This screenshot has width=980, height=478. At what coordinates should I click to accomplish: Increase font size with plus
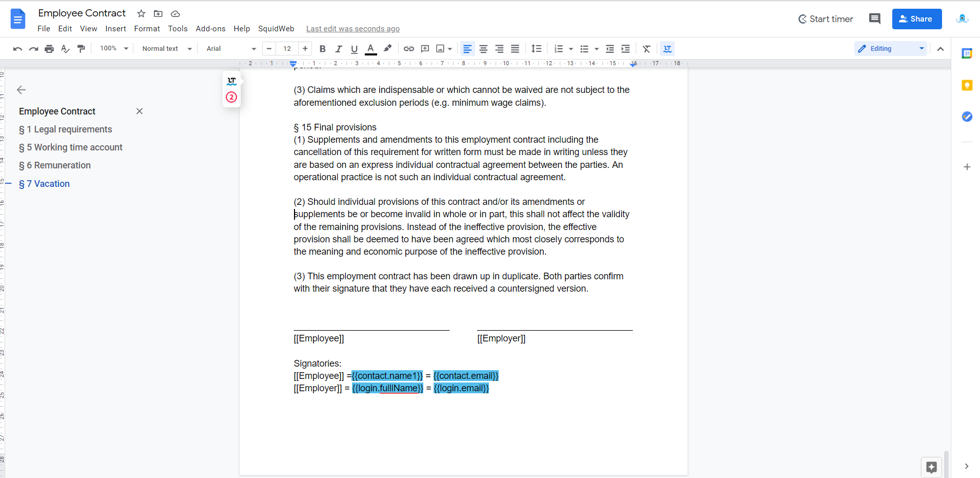(x=305, y=49)
